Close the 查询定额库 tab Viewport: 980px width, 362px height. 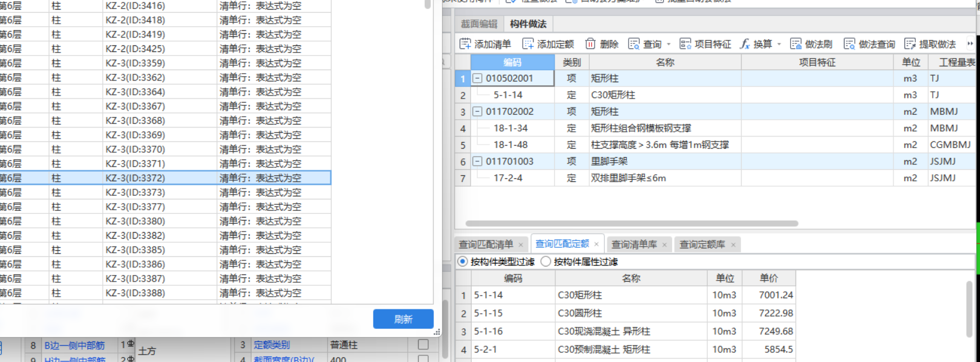[733, 245]
